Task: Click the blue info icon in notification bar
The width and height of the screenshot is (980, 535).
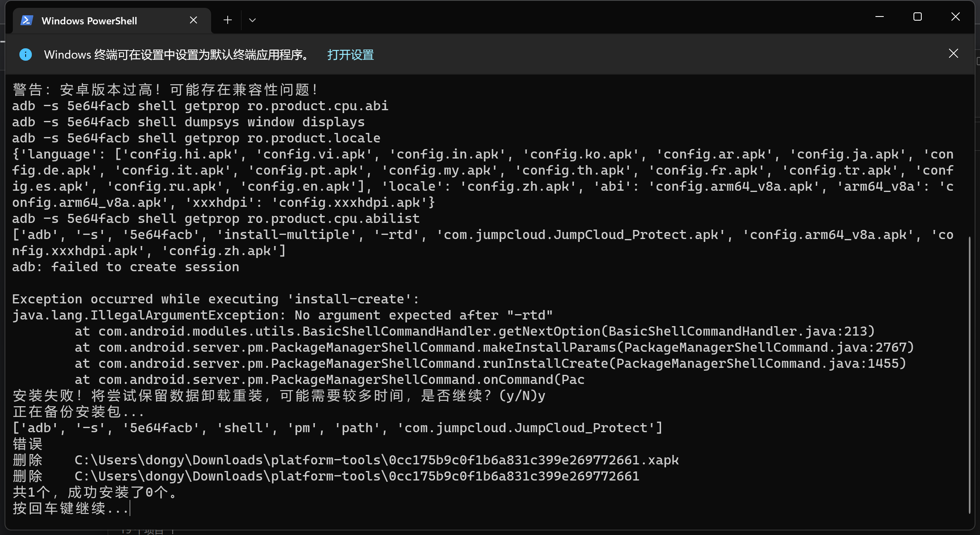Action: coord(26,54)
